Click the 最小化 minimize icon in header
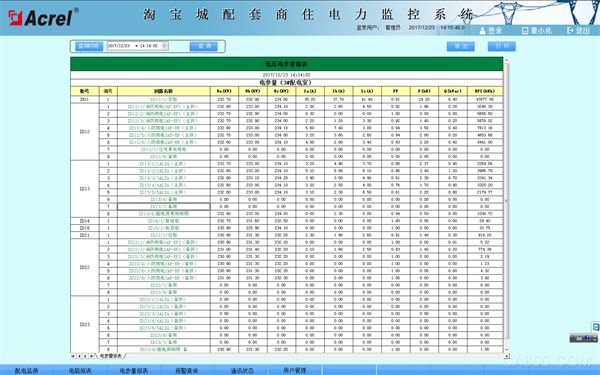The image size is (600, 375). tap(525, 31)
